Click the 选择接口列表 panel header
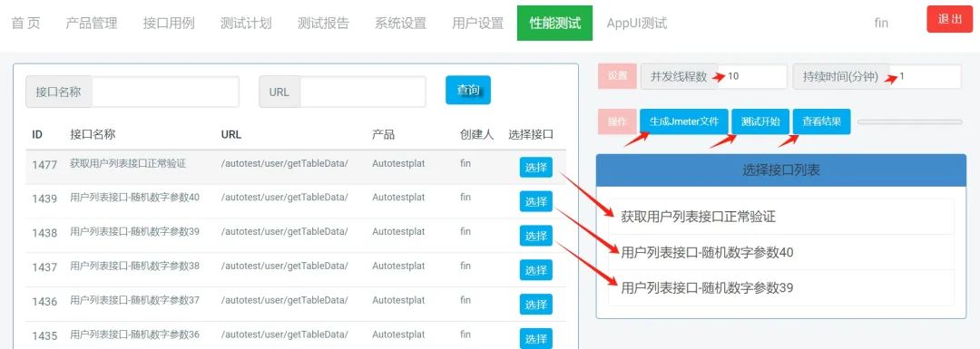 pyautogui.click(x=781, y=170)
